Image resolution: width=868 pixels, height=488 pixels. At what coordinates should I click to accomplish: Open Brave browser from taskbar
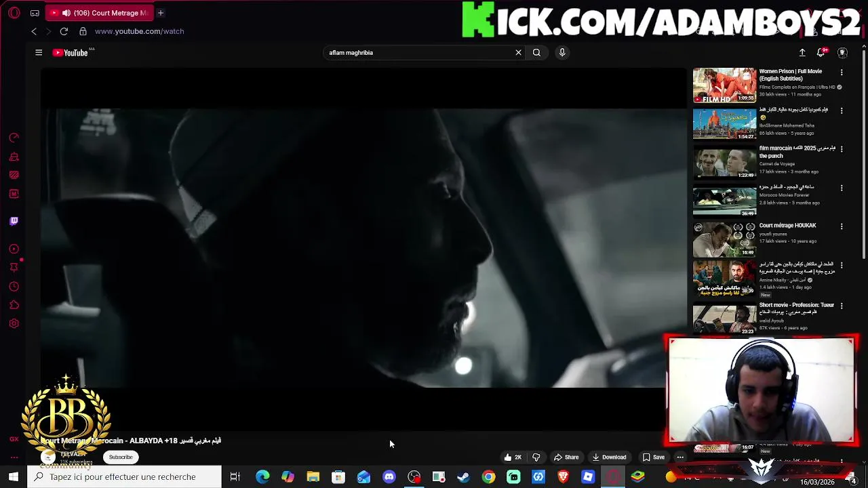(x=563, y=477)
